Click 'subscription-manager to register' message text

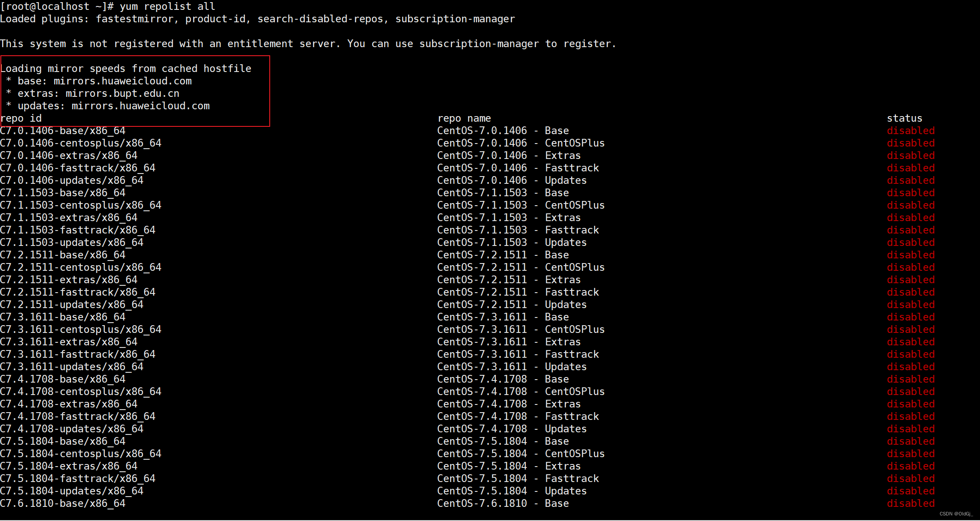(517, 44)
